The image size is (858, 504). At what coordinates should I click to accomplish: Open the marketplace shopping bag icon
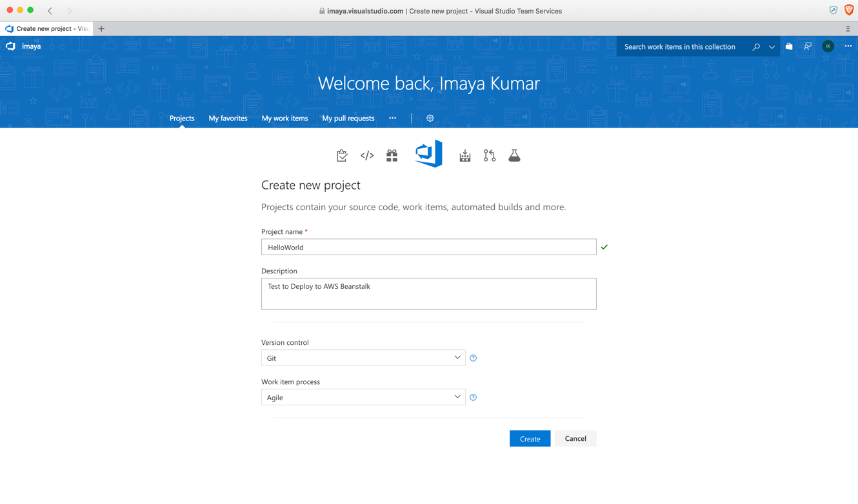coord(789,46)
